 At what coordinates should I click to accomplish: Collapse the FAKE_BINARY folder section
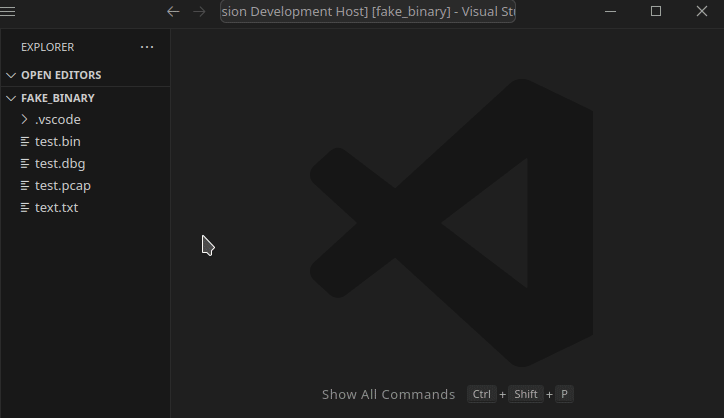(x=85, y=98)
